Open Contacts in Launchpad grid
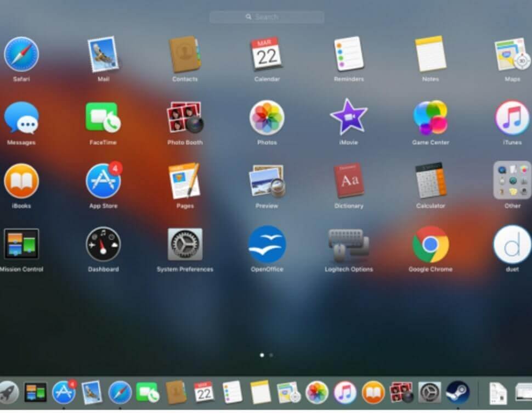 (x=185, y=54)
